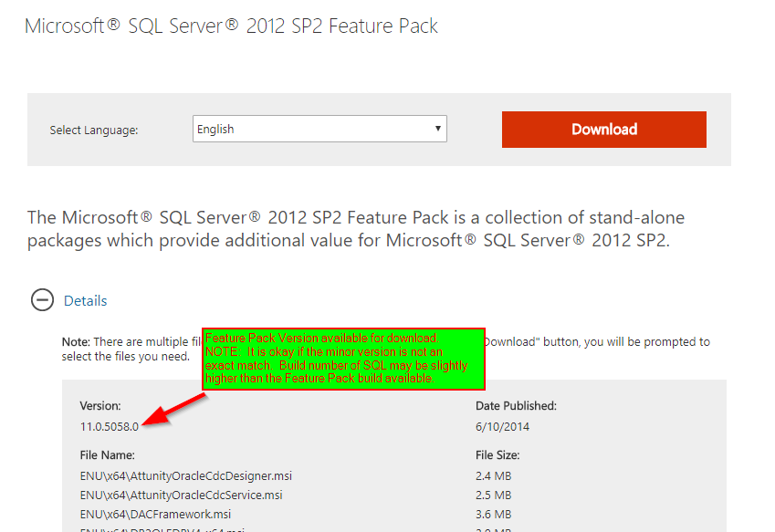
Task: Select the version number 11.0.5058.0
Action: (107, 424)
